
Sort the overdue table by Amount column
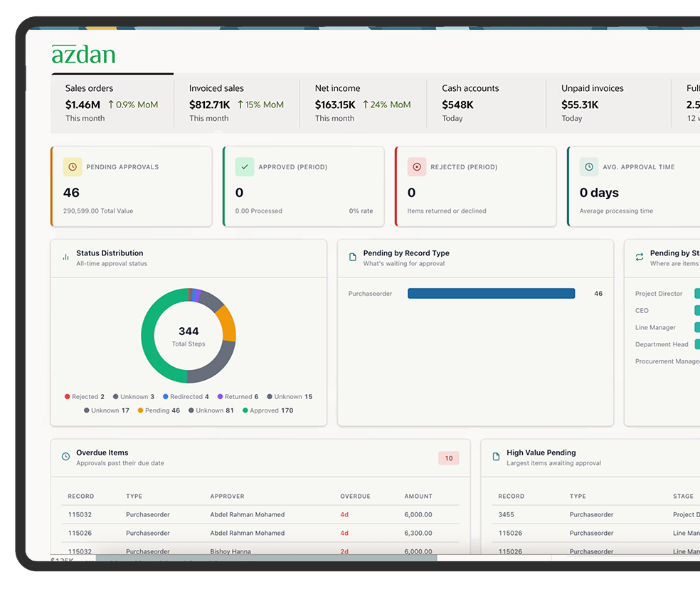click(418, 497)
